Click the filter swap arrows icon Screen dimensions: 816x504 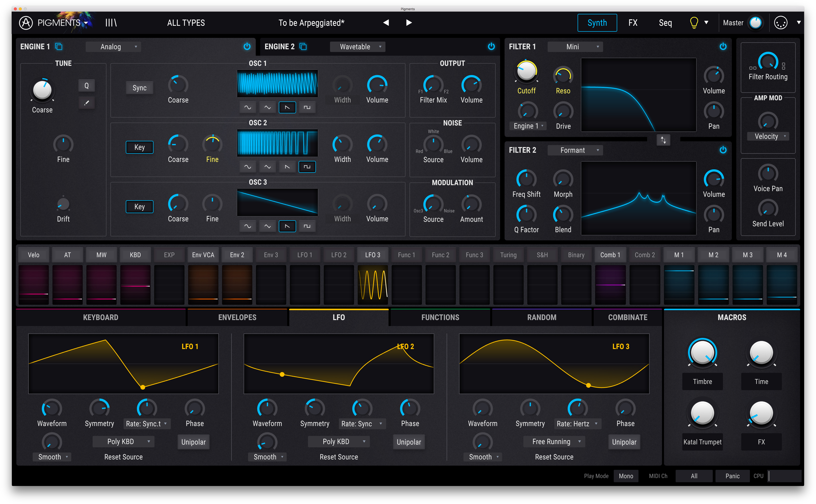click(x=663, y=140)
